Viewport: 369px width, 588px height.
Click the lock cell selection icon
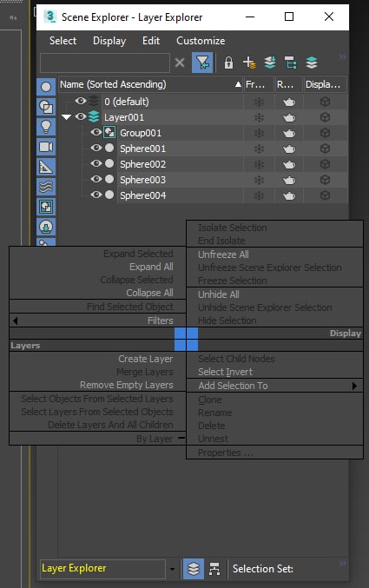point(228,63)
